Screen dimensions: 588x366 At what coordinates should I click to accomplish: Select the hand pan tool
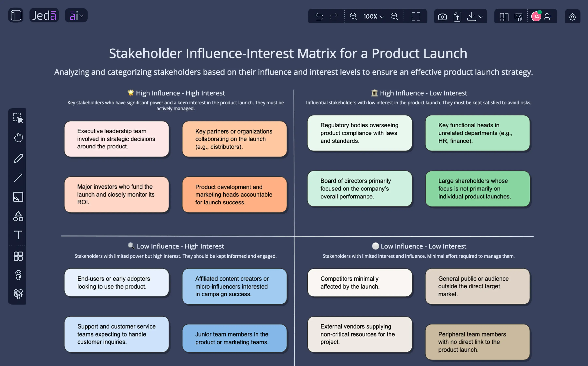(x=18, y=137)
